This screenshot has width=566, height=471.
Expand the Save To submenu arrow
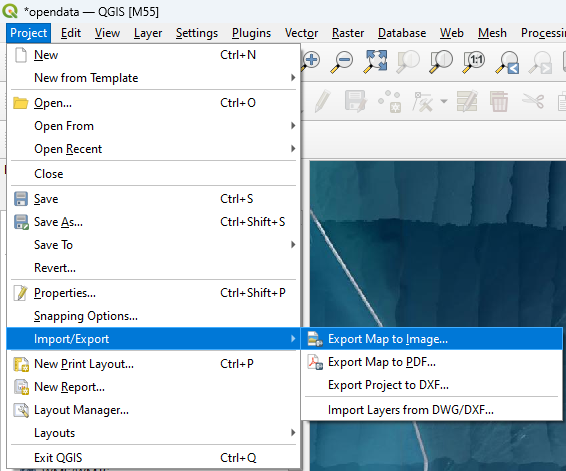pyautogui.click(x=293, y=245)
